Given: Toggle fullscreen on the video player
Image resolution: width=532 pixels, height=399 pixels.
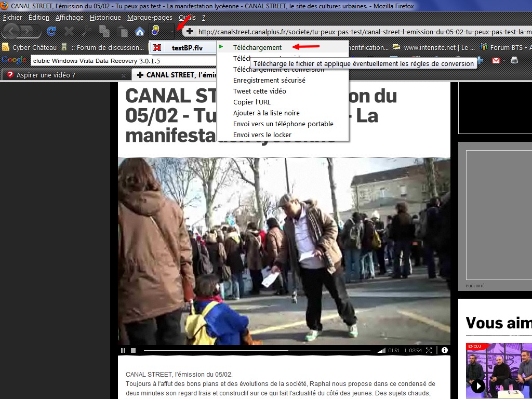Looking at the screenshot, I should [x=429, y=351].
